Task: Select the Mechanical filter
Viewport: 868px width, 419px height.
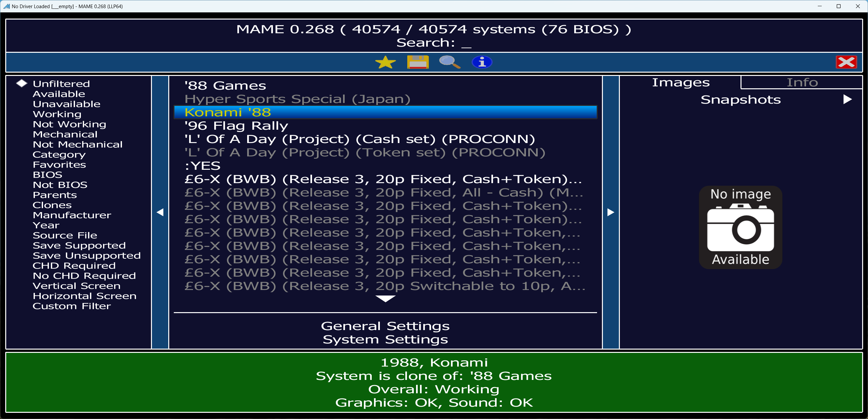Action: tap(65, 134)
